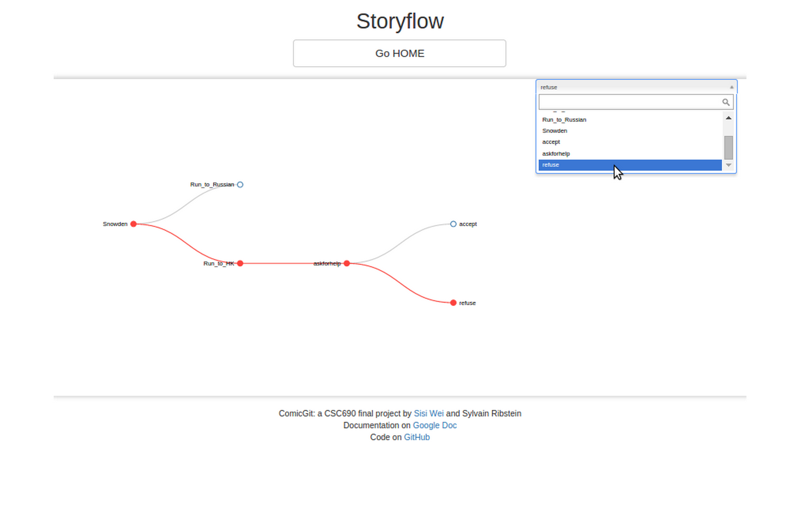Click the hollow accept node circle
The height and width of the screenshot is (512, 812).
453,224
